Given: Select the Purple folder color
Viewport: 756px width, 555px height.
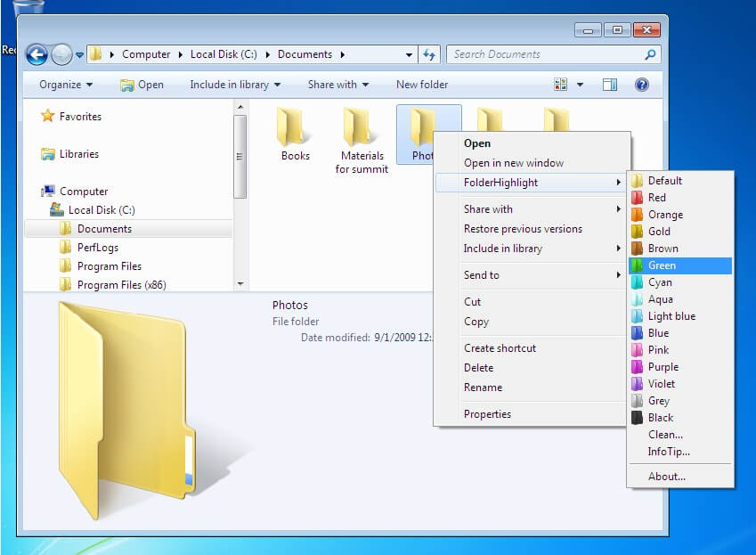Looking at the screenshot, I should point(663,367).
